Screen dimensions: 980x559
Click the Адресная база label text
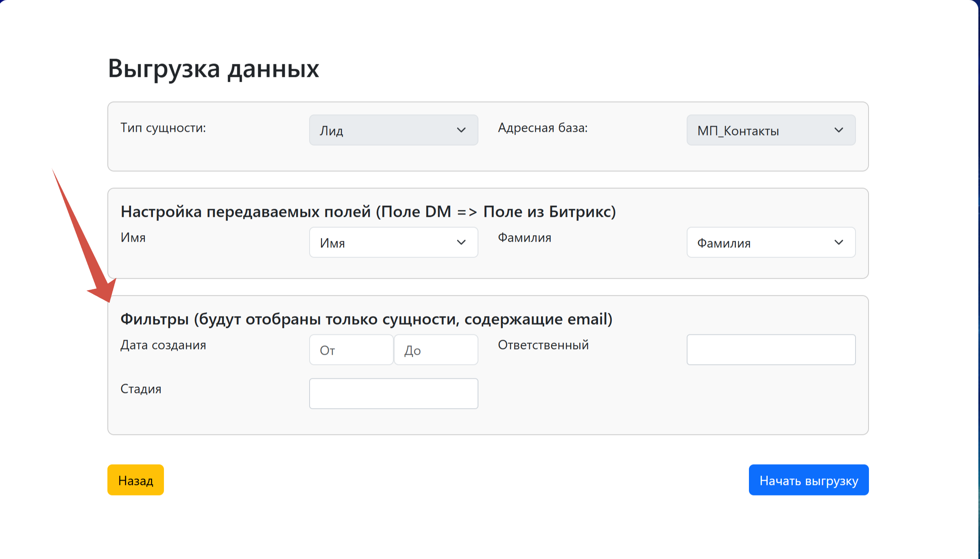pyautogui.click(x=543, y=128)
